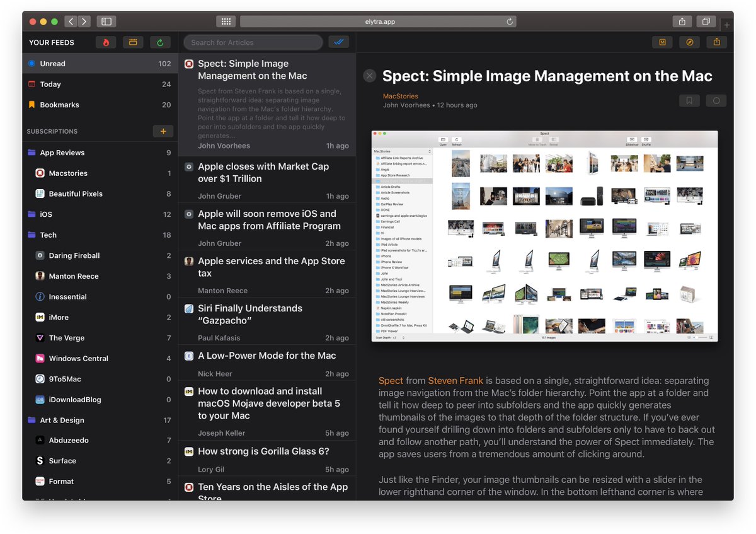
Task: Open a new Safari tab with plus
Action: point(727,25)
